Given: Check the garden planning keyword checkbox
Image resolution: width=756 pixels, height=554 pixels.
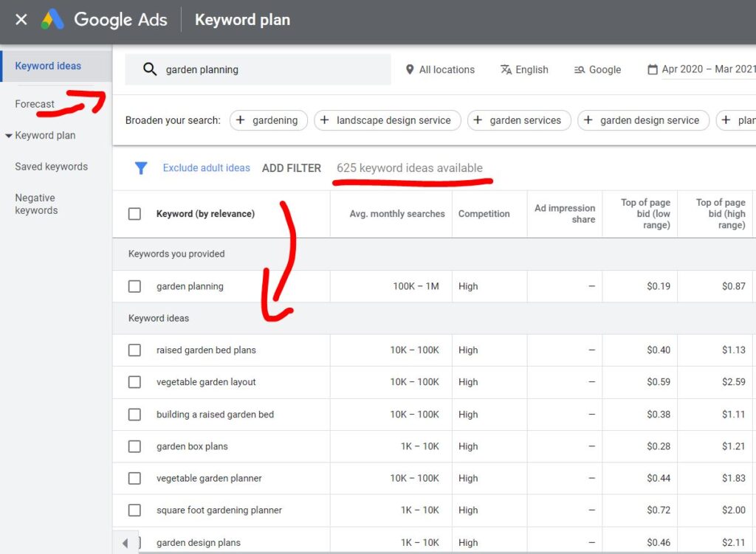Looking at the screenshot, I should tap(134, 286).
